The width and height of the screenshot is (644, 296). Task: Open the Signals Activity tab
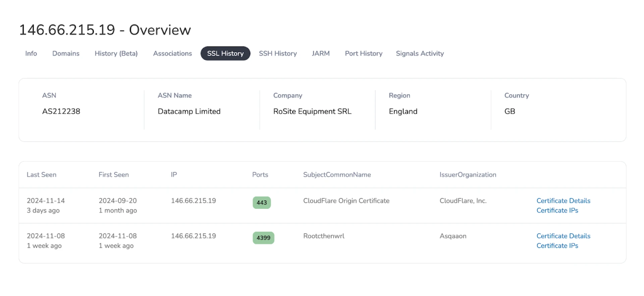(x=420, y=53)
